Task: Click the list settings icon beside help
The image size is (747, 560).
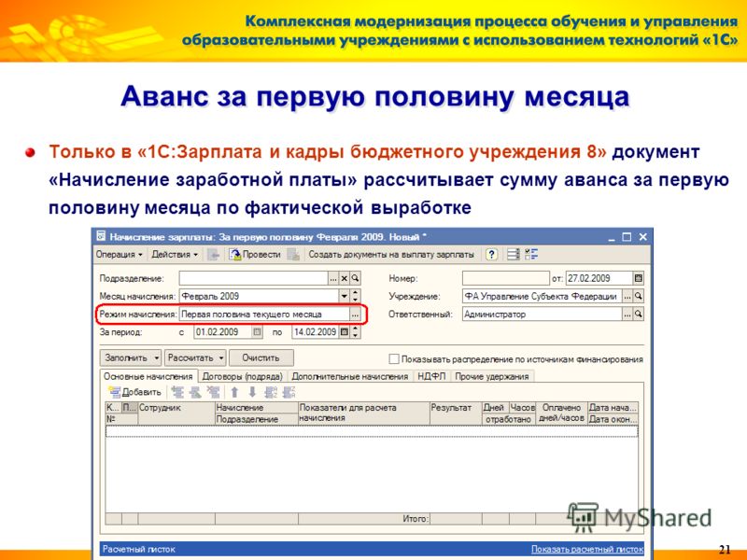Action: 513,255
